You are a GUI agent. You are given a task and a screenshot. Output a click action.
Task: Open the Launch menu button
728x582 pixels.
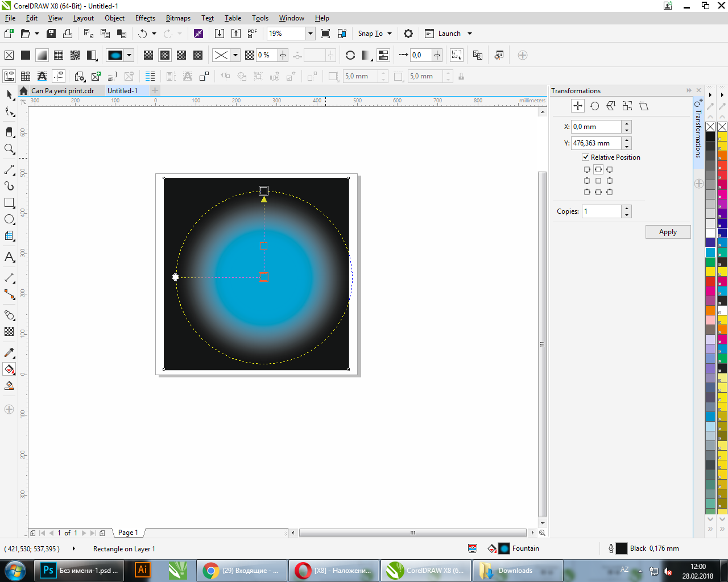coord(449,33)
